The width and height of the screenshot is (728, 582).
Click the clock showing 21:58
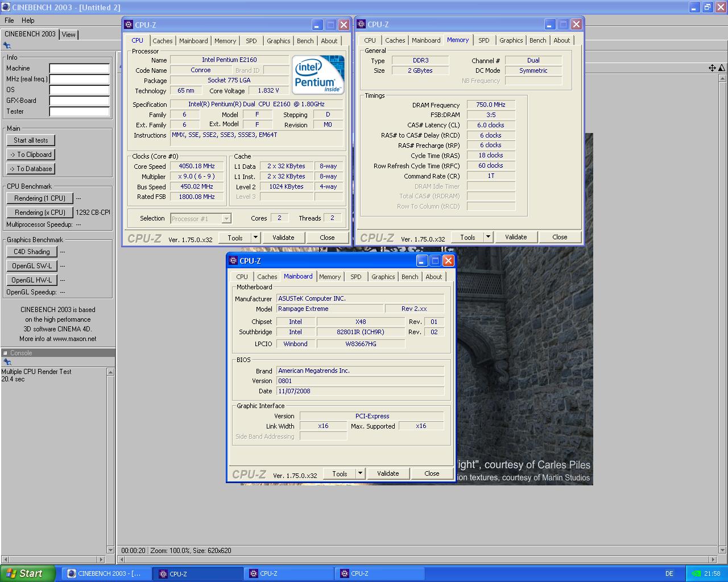click(712, 573)
